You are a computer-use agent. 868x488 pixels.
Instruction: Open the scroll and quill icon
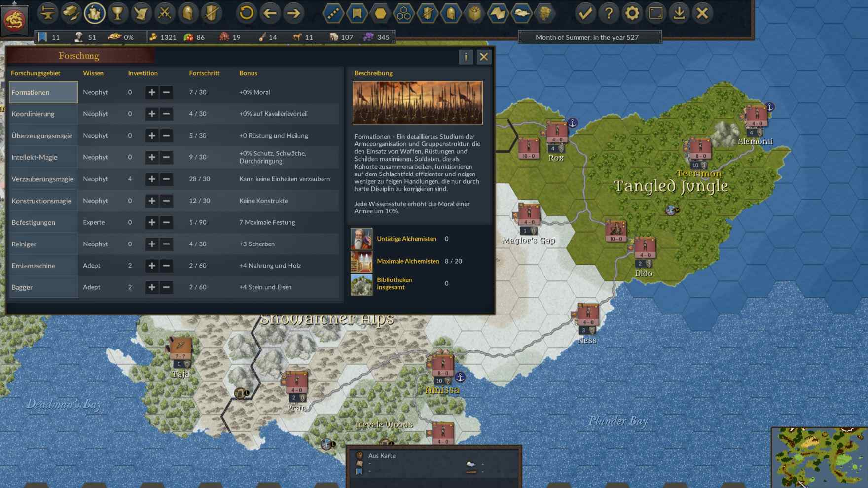tap(141, 13)
